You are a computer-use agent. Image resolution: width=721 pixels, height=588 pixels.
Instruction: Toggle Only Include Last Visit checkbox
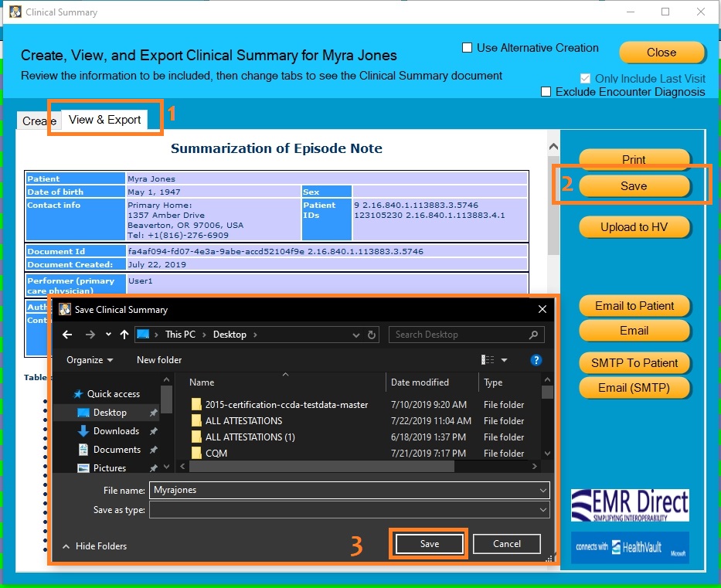click(x=585, y=78)
